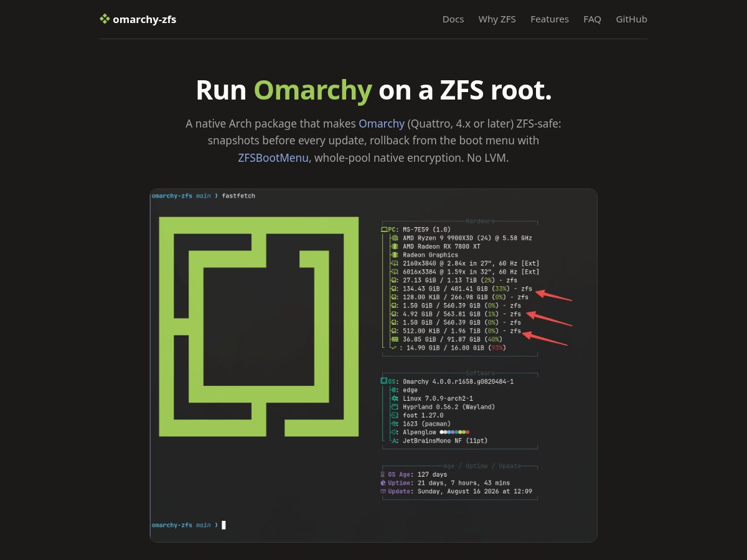Image resolution: width=747 pixels, height=560 pixels.
Task: Click the Age / Uptime / Update heading
Action: point(482,466)
